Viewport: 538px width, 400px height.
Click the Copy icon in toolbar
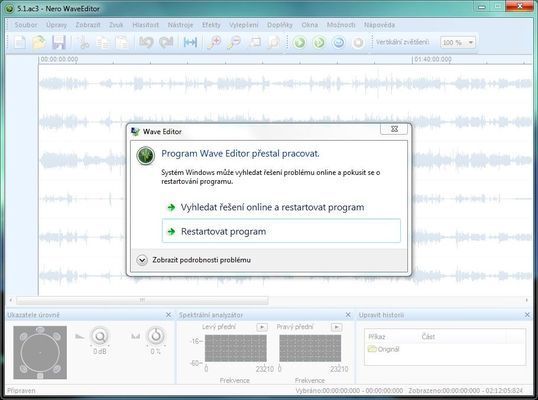point(103,43)
